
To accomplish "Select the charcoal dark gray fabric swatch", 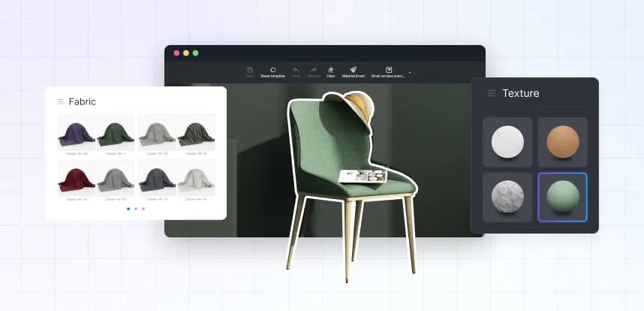I will coord(157,178).
